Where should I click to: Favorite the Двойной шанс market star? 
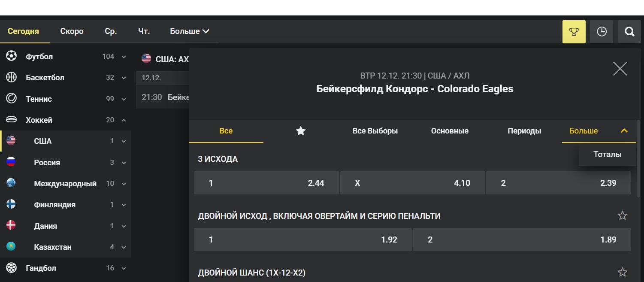point(622,272)
